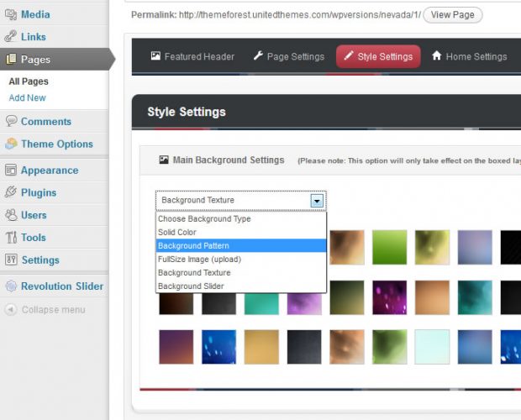Open the background type dropdown arrow
The width and height of the screenshot is (521, 420).
(317, 201)
